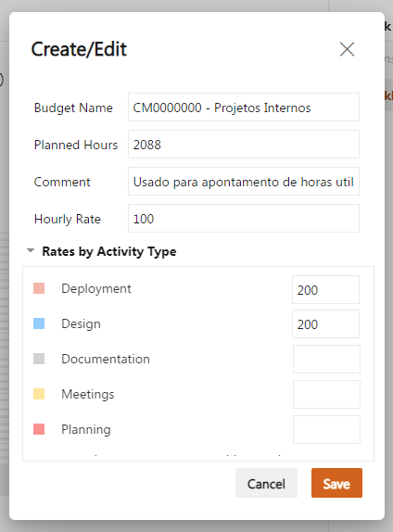Click the empty Documentation rate field

326,360
